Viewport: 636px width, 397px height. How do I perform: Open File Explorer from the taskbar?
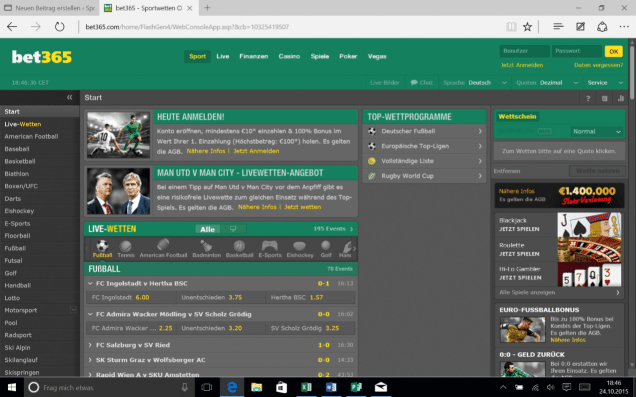[x=256, y=387]
